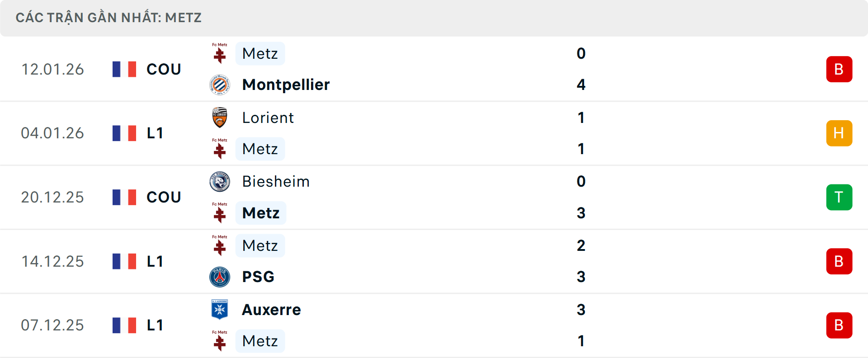
Task: Click the COU competition label dated 20.12.25
Action: [164, 197]
